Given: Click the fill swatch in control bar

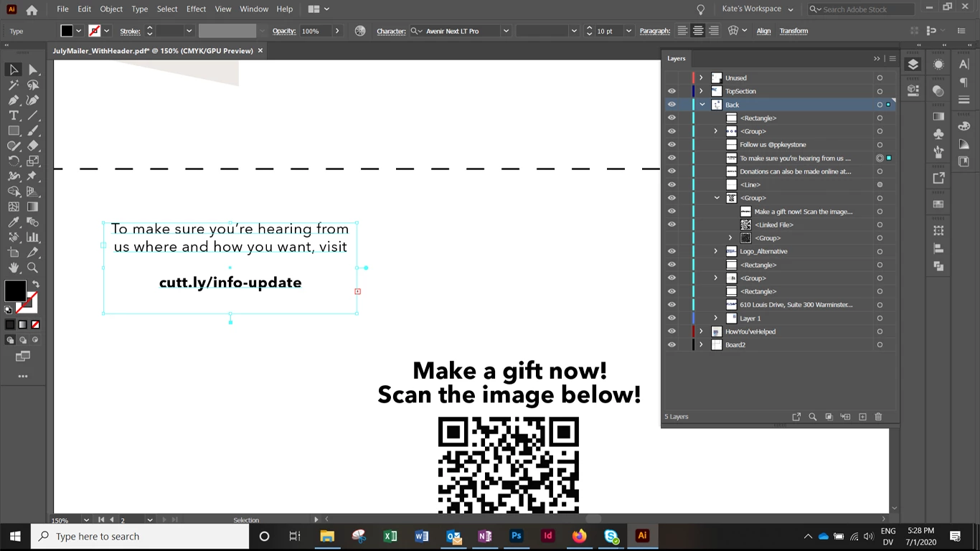Looking at the screenshot, I should click(x=67, y=31).
